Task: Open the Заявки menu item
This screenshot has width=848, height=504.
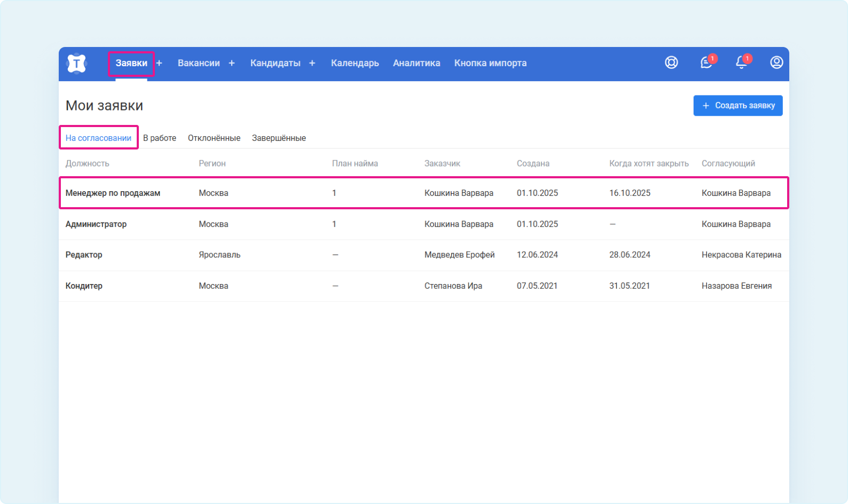Action: point(131,63)
